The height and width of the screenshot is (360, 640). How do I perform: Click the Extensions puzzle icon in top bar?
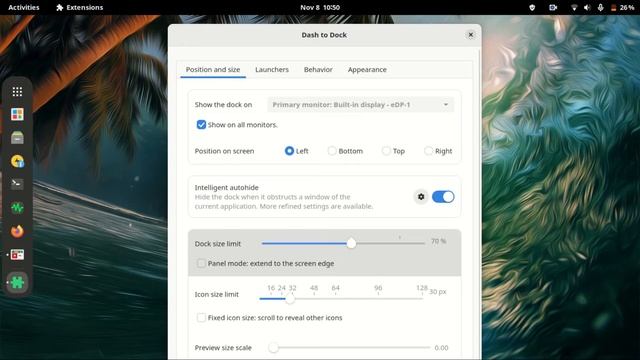click(60, 7)
